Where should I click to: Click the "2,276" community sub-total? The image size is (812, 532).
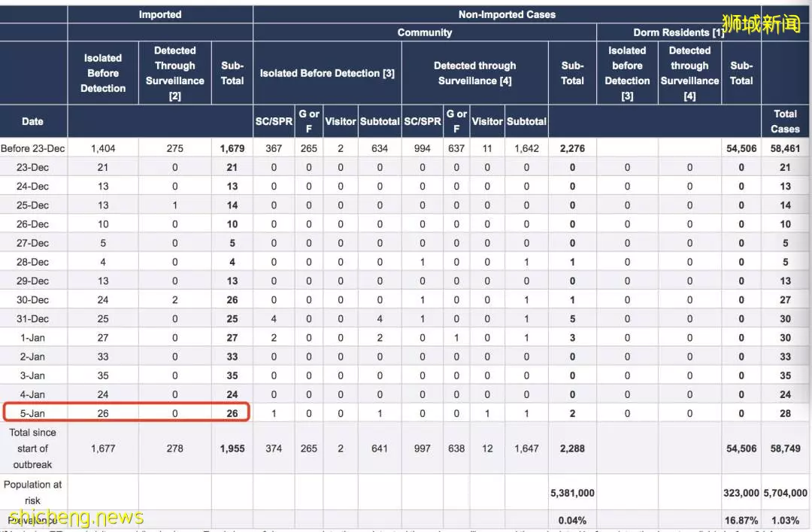[572, 148]
